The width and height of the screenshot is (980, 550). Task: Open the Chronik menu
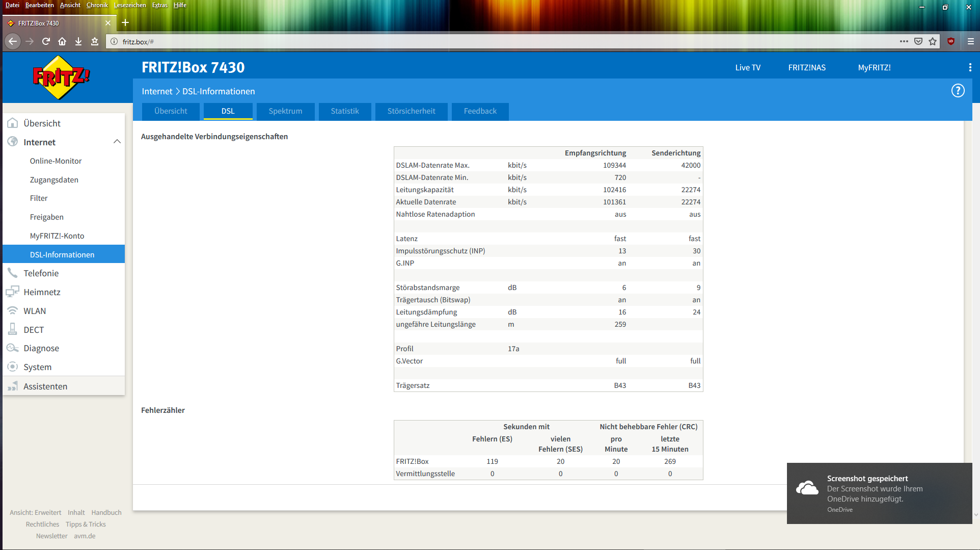(97, 5)
